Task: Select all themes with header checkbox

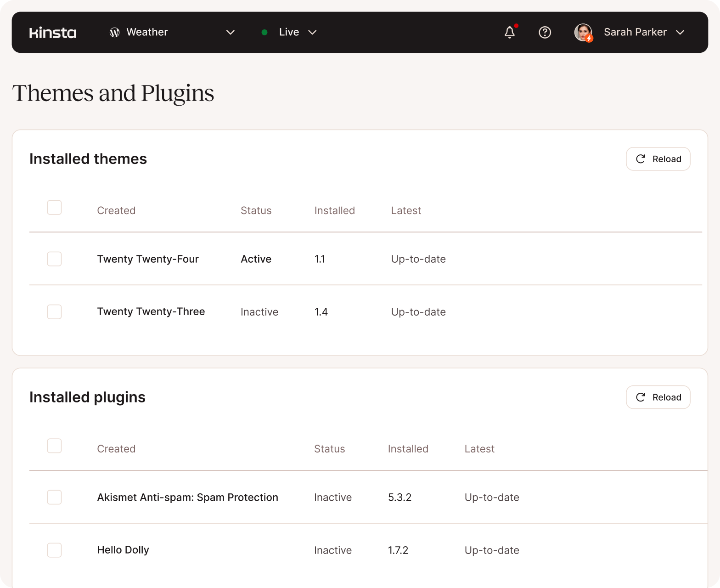Action: click(x=54, y=208)
